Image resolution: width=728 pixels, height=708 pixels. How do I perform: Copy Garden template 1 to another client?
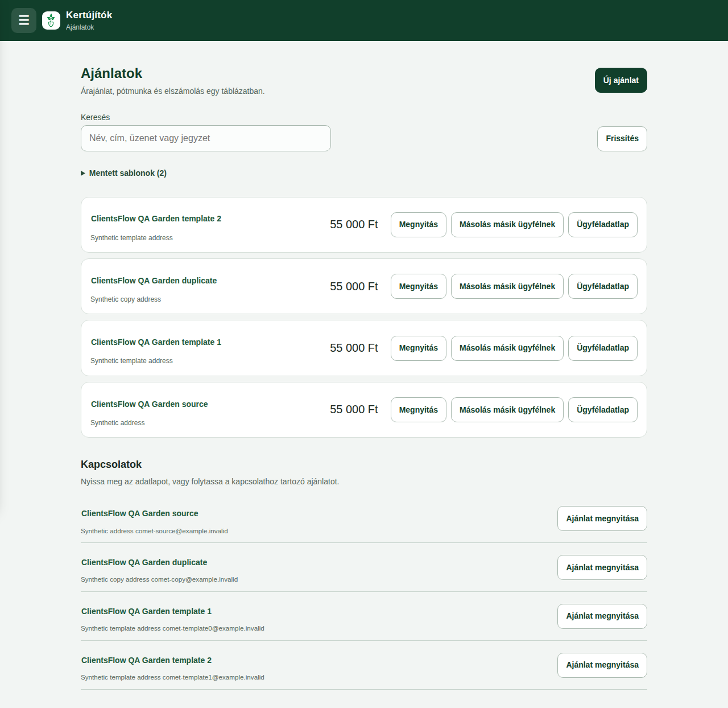coord(507,348)
